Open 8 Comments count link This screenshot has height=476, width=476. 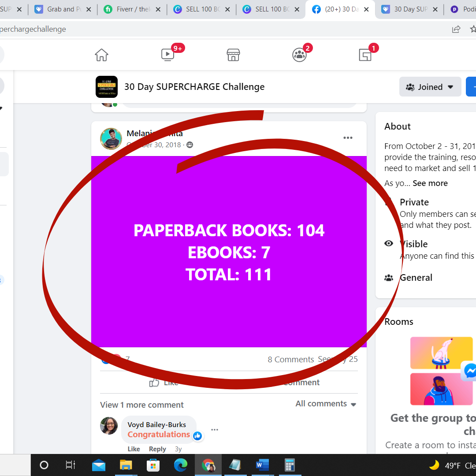click(x=291, y=359)
